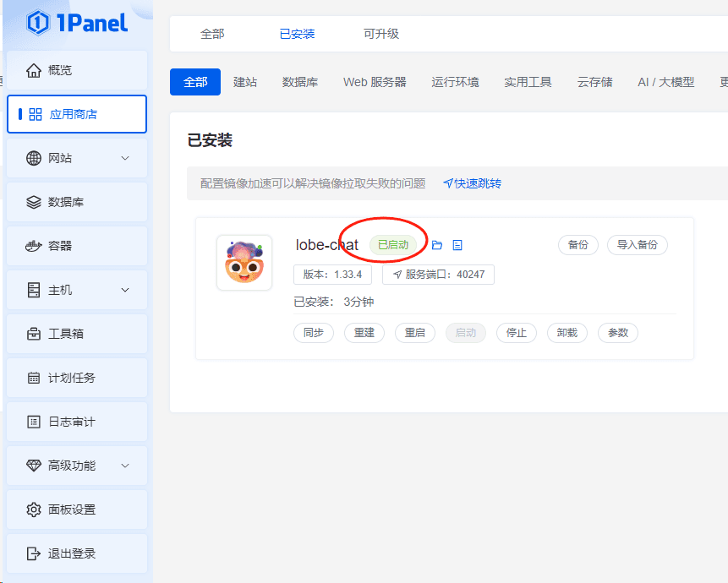The image size is (728, 583).
Task: Open the lobe-chat log document icon
Action: click(457, 245)
